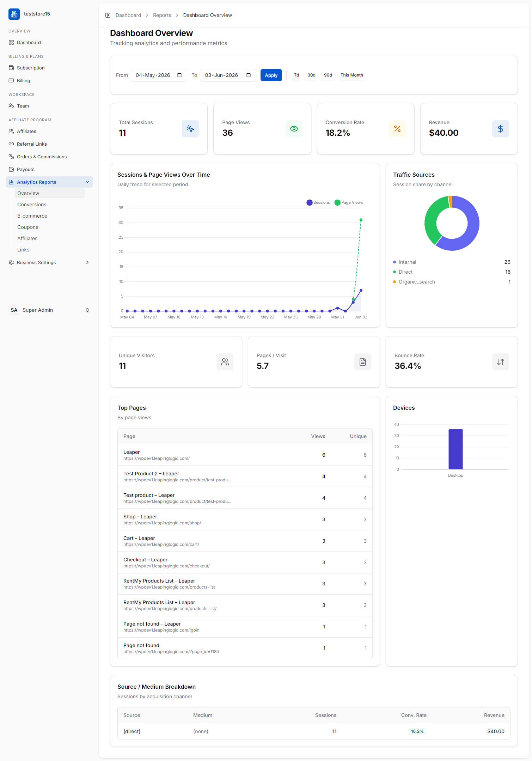Screen dimensions: 532x761
Task: Select the Overview submenu item
Action: coord(49,193)
